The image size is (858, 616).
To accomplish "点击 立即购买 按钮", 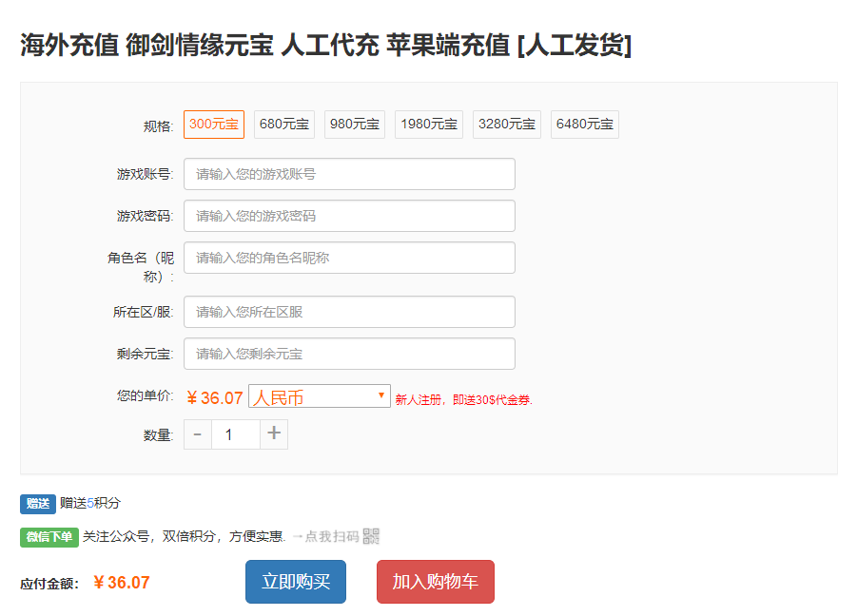I will coord(295,581).
